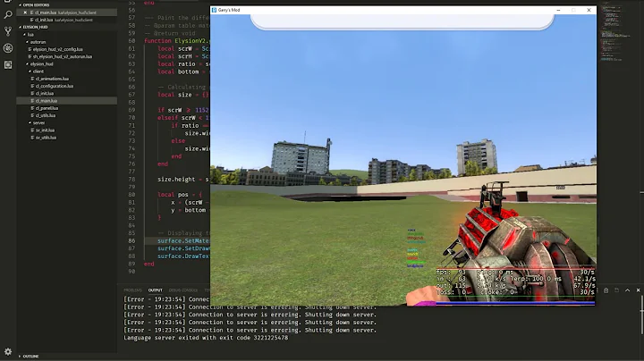Switch to the OUTPUT panel tab
The width and height of the screenshot is (644, 361).
point(156,290)
